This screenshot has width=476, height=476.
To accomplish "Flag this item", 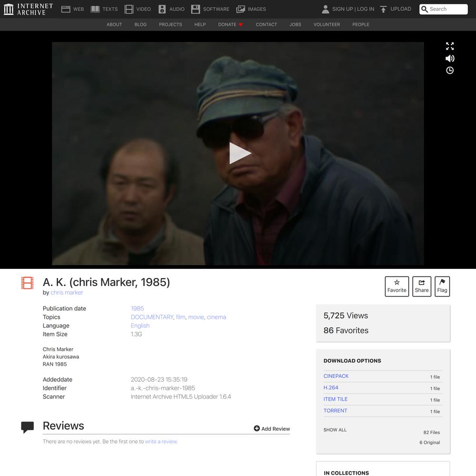I will (442, 286).
